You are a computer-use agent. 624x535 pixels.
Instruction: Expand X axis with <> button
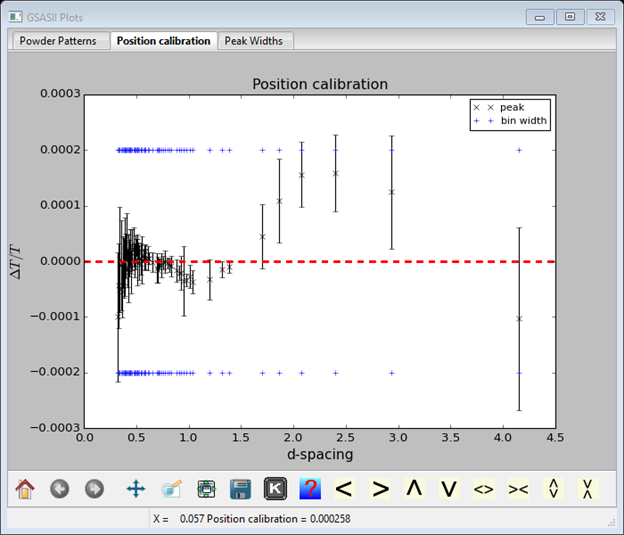(484, 489)
